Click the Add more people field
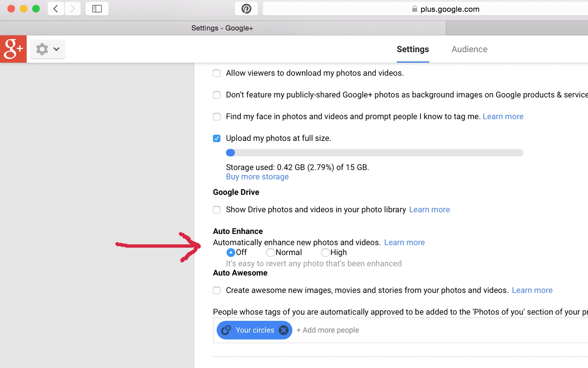The image size is (588, 368). (328, 330)
